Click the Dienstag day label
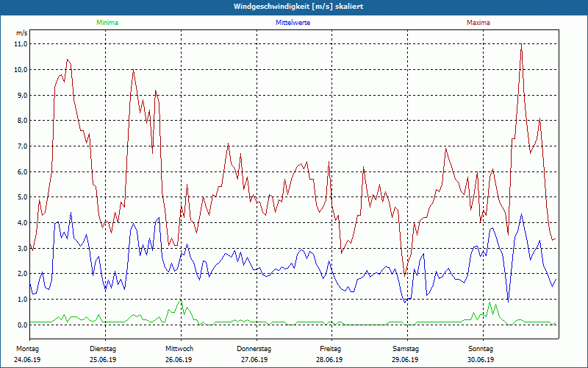Image resolution: width=588 pixels, height=368 pixels. click(x=103, y=349)
